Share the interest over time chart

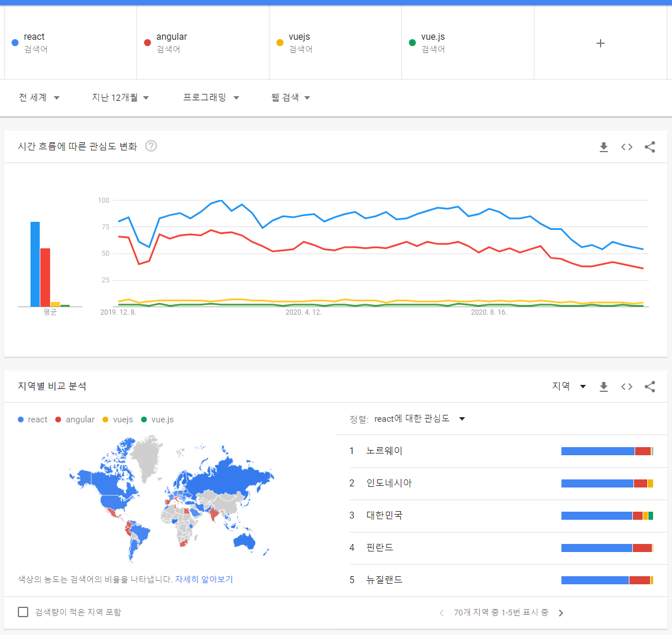click(650, 147)
